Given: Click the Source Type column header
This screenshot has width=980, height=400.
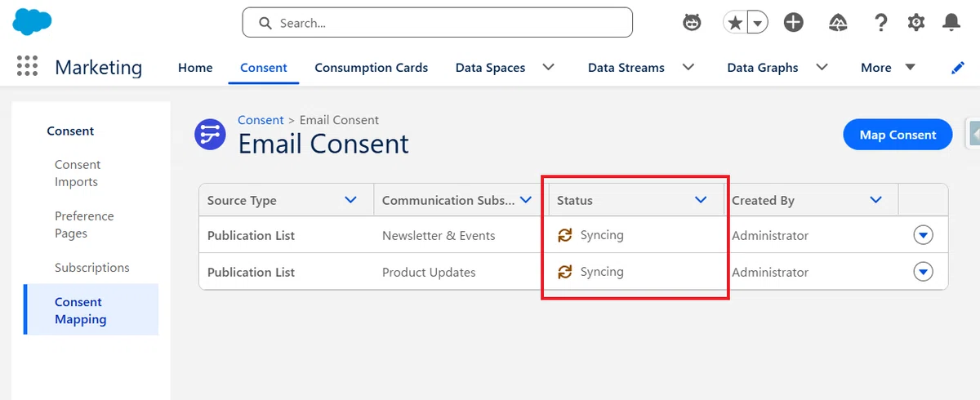Looking at the screenshot, I should (242, 200).
